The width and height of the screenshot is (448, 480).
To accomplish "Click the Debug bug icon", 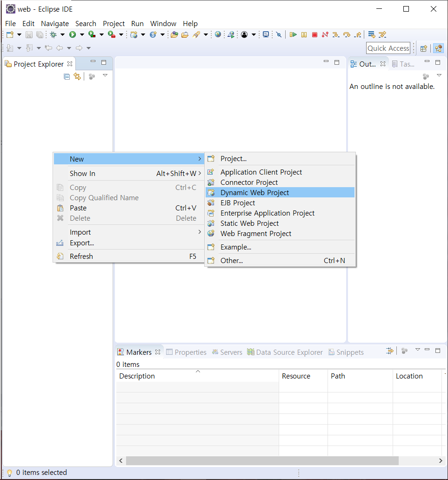I will pyautogui.click(x=53, y=34).
